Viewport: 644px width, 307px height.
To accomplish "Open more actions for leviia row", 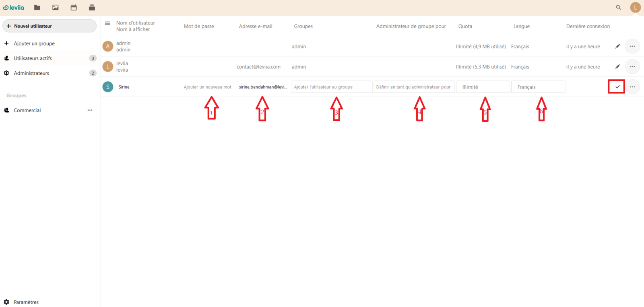I will (x=632, y=66).
